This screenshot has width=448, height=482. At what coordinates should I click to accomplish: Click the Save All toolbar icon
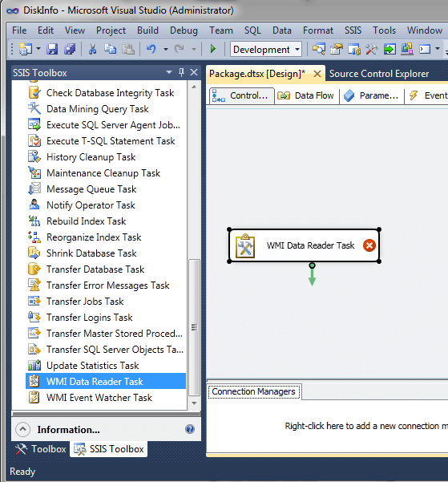(70, 49)
